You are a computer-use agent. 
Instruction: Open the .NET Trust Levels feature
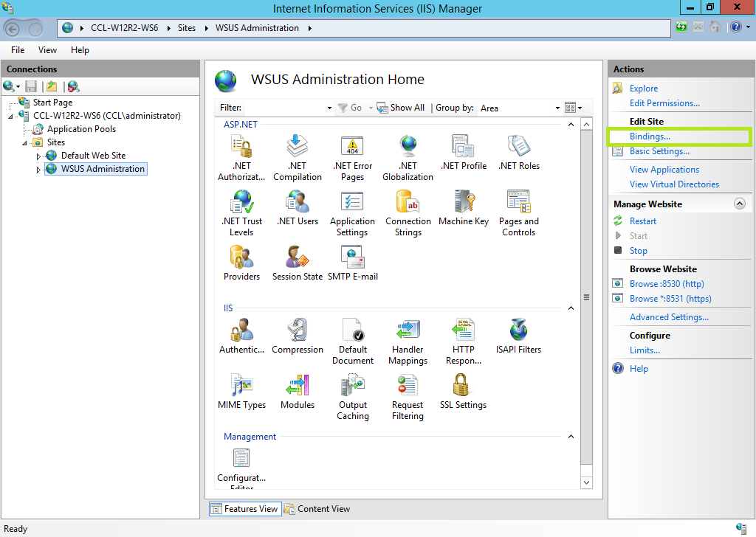point(241,213)
